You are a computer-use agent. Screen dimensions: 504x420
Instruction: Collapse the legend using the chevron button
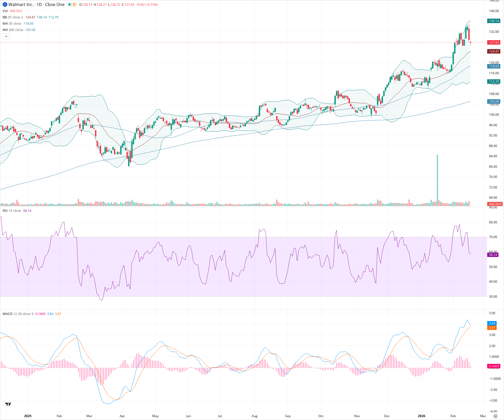tap(6, 36)
